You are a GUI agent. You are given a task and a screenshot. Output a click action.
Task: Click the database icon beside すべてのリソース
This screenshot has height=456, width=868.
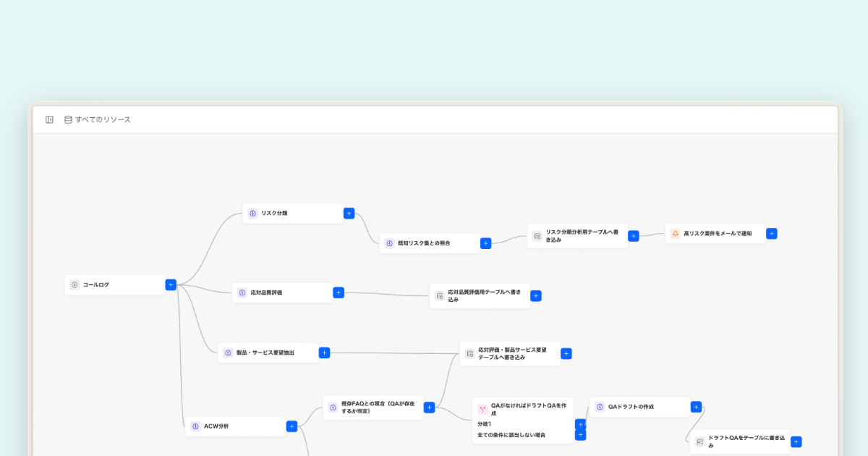point(68,119)
